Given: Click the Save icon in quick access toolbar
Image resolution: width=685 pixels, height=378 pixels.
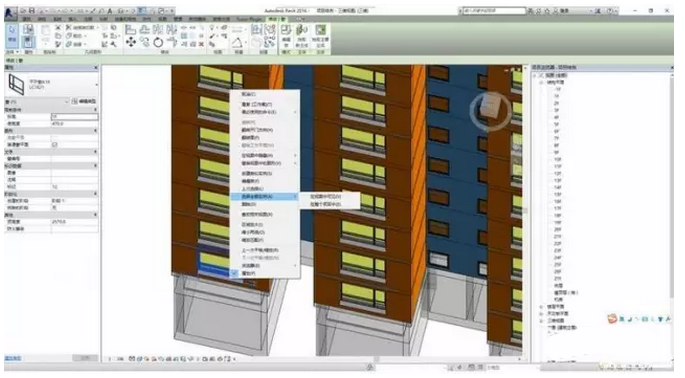Looking at the screenshot, I should [32, 10].
